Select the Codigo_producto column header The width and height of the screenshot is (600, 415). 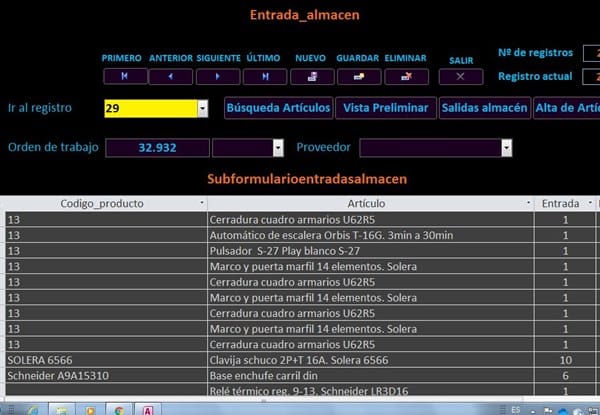[102, 203]
